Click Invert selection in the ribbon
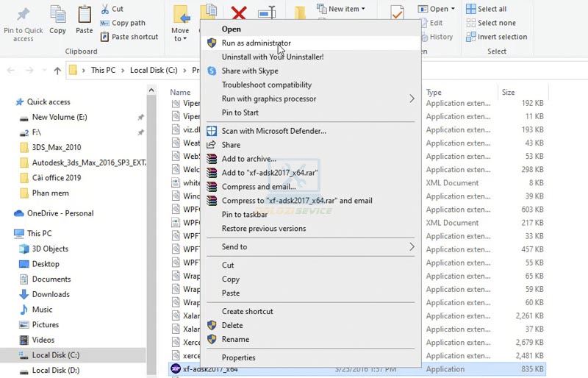Screen dimensions: 588x378 pos(495,37)
